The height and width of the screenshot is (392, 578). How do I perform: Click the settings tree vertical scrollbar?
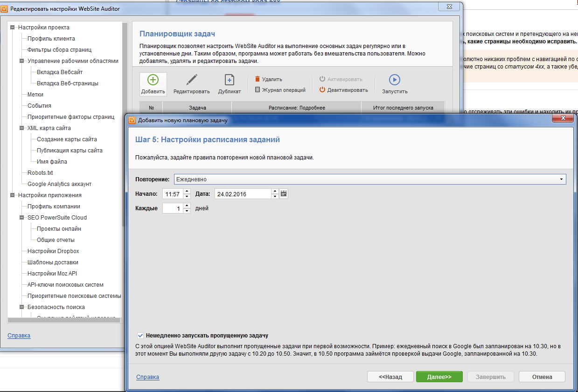[x=125, y=125]
